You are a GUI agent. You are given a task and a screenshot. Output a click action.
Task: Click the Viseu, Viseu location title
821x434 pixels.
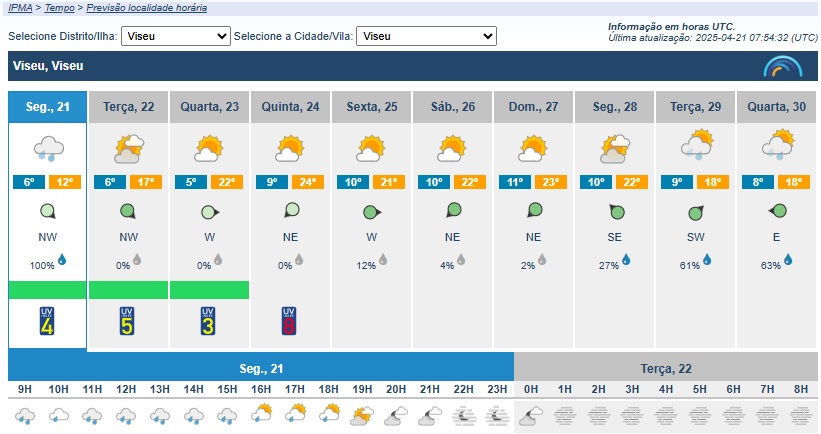pos(48,66)
